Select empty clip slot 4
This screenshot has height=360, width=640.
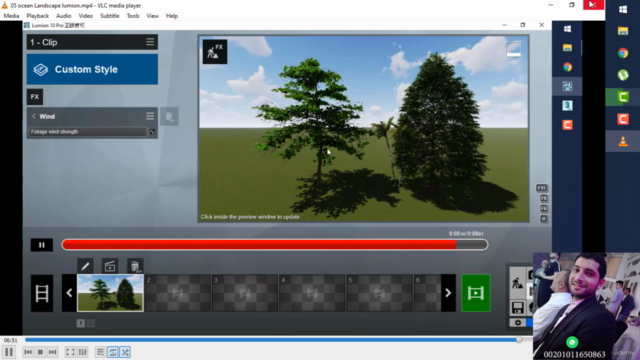[x=312, y=293]
